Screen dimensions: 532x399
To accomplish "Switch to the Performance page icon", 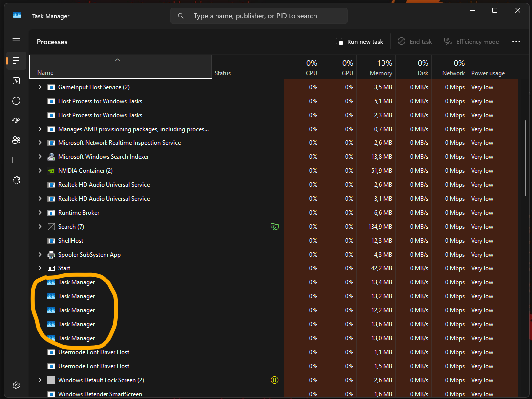I will point(16,81).
